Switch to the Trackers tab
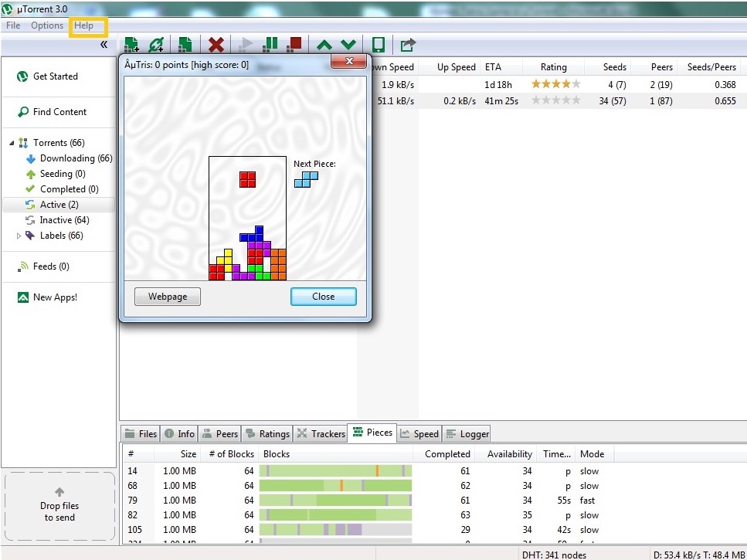Viewport: 747px width, 560px height. [321, 434]
